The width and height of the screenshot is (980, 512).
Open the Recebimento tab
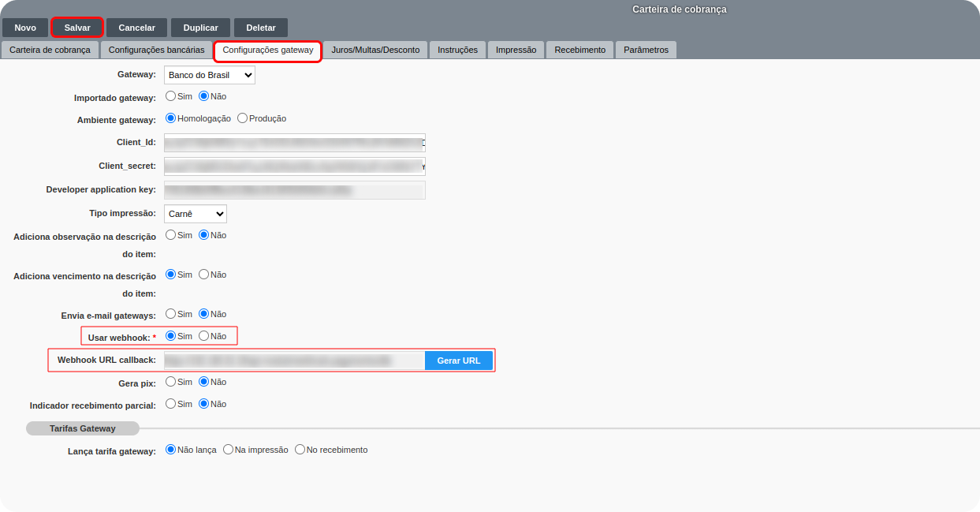(579, 50)
